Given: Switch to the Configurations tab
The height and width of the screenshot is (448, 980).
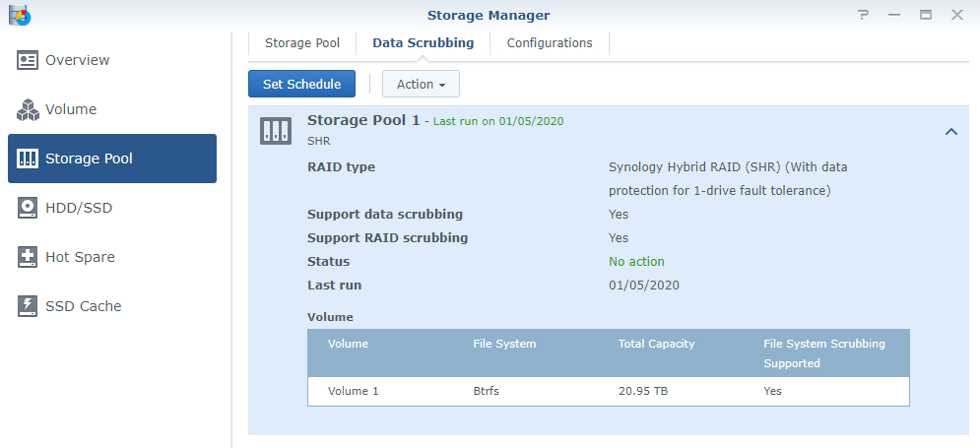Looking at the screenshot, I should click(550, 43).
